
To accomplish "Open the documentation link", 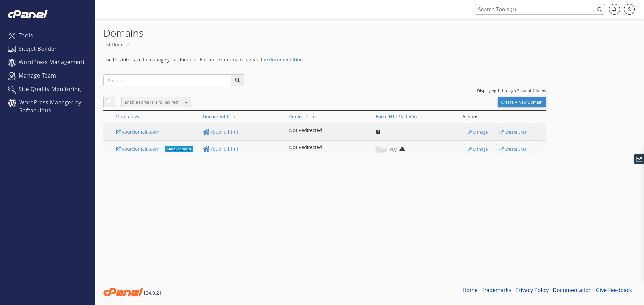I will [286, 60].
